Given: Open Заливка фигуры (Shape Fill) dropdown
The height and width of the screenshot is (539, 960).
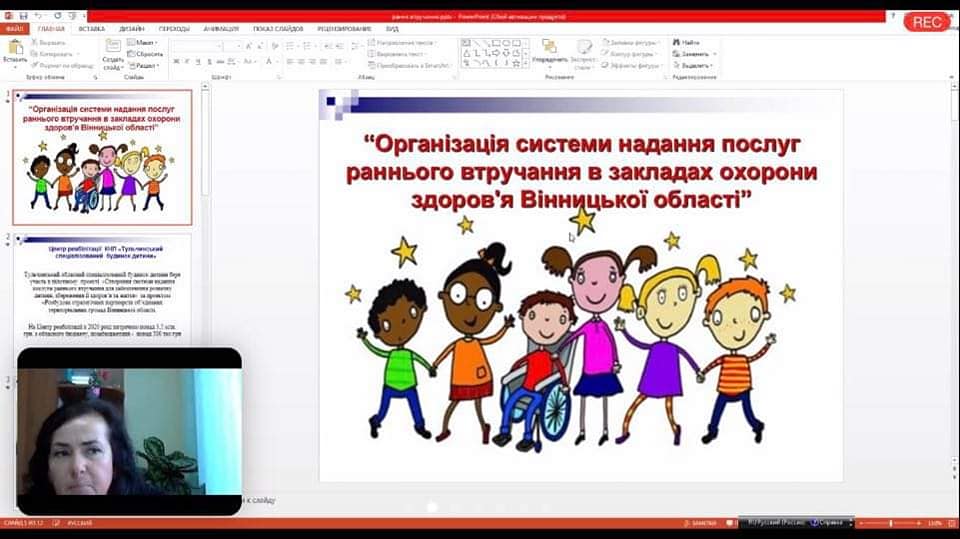Looking at the screenshot, I should tap(632, 43).
